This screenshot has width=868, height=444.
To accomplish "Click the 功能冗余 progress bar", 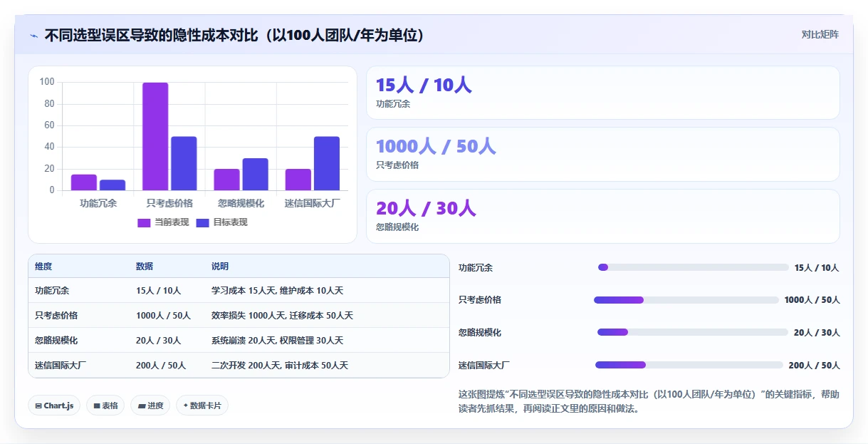I will coord(694,267).
